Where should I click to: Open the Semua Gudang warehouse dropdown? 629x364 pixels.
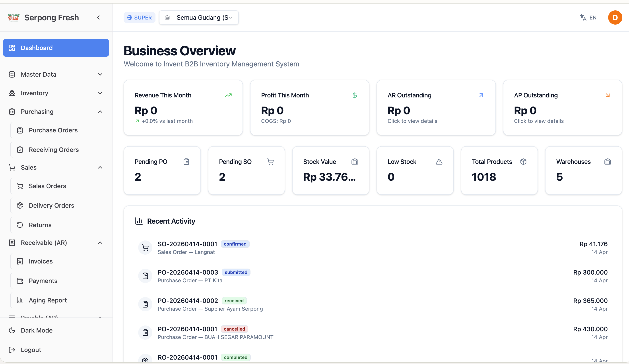click(199, 17)
